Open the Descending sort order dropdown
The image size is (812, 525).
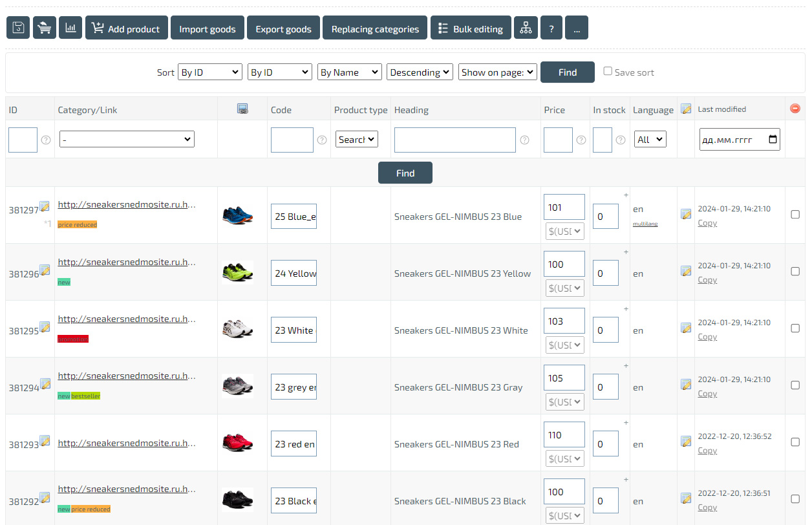coord(420,72)
